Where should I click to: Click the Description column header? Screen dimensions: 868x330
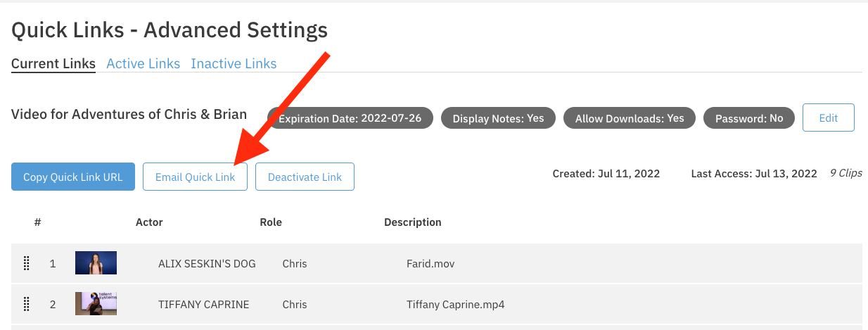[x=413, y=222]
